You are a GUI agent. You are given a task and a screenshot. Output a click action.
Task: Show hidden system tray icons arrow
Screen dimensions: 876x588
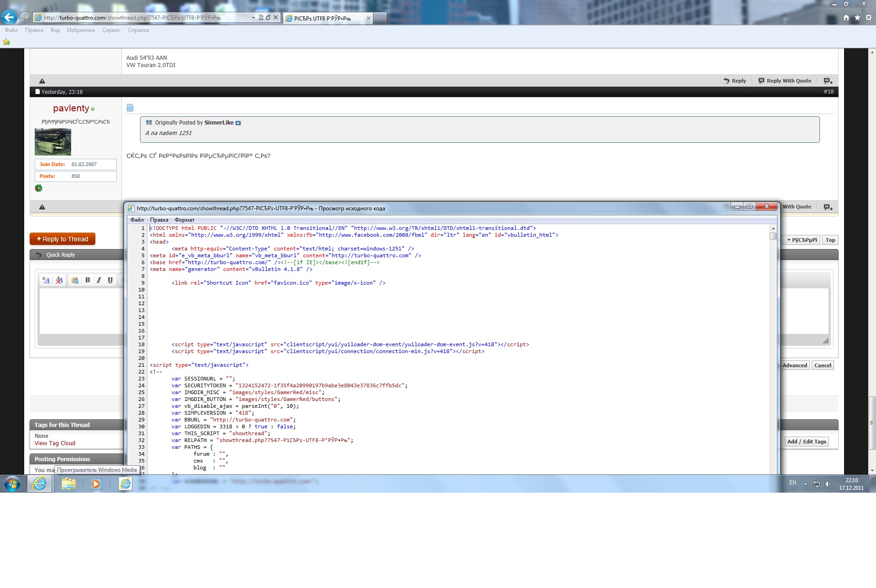[805, 484]
